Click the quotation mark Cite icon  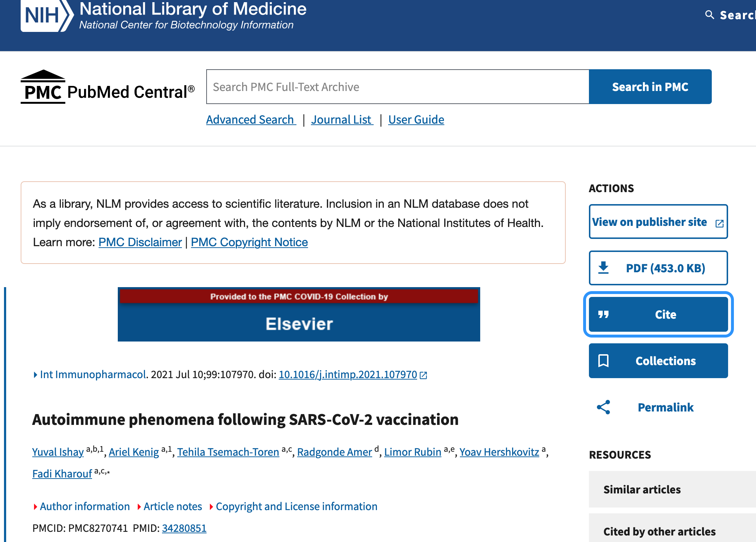pos(603,314)
